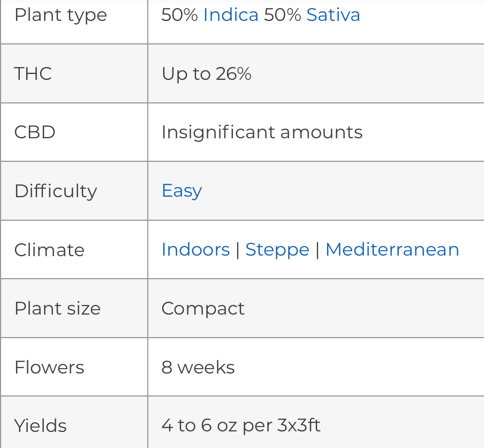Click the Climate row label
Screen dimensions: 484x448
coord(49,250)
